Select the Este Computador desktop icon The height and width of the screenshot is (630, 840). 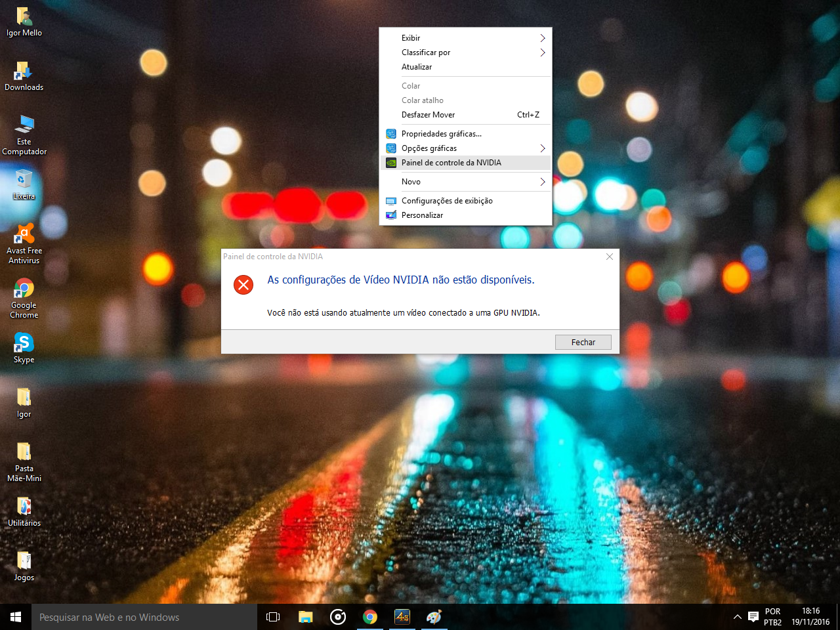tap(24, 135)
